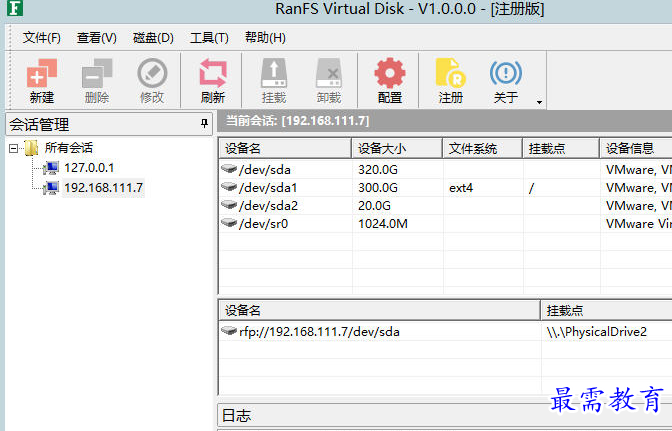This screenshot has height=431, width=672.
Task: Pin the 会话管理 panel with pushpin icon
Action: 204,124
